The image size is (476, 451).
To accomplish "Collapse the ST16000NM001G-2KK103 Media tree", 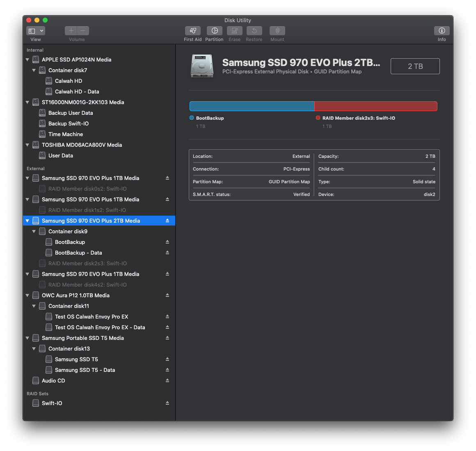I will click(27, 102).
